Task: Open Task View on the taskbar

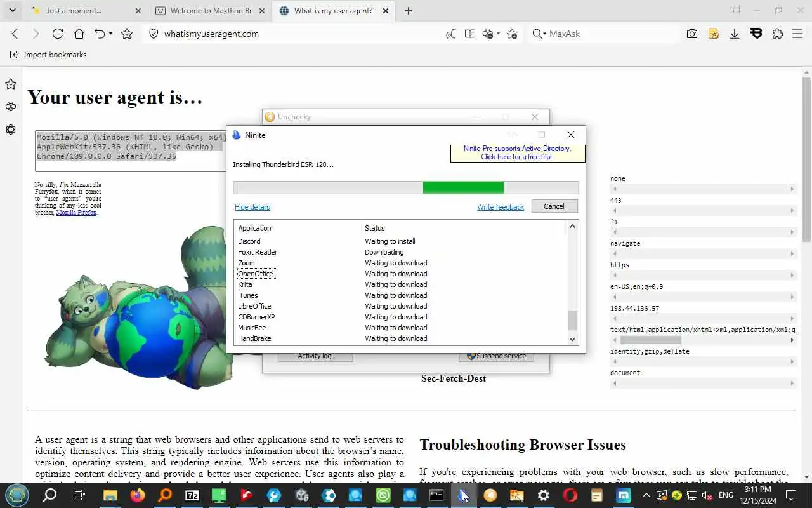Action: (x=79, y=495)
